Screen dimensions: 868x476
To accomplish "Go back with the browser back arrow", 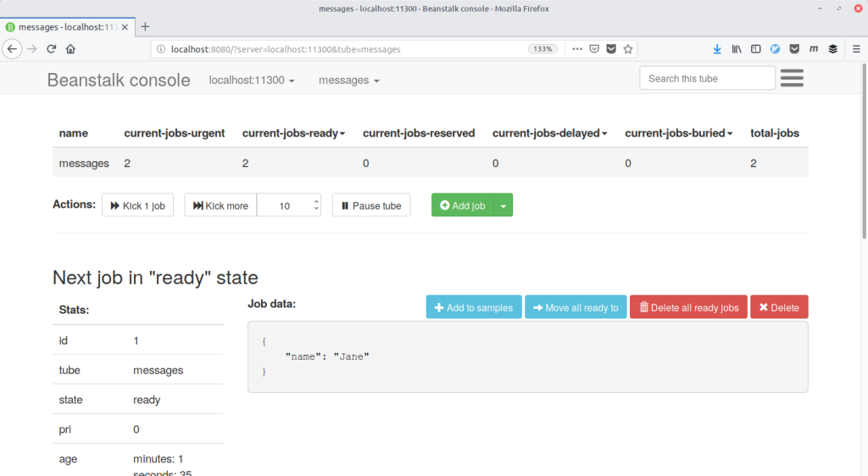I will point(12,48).
